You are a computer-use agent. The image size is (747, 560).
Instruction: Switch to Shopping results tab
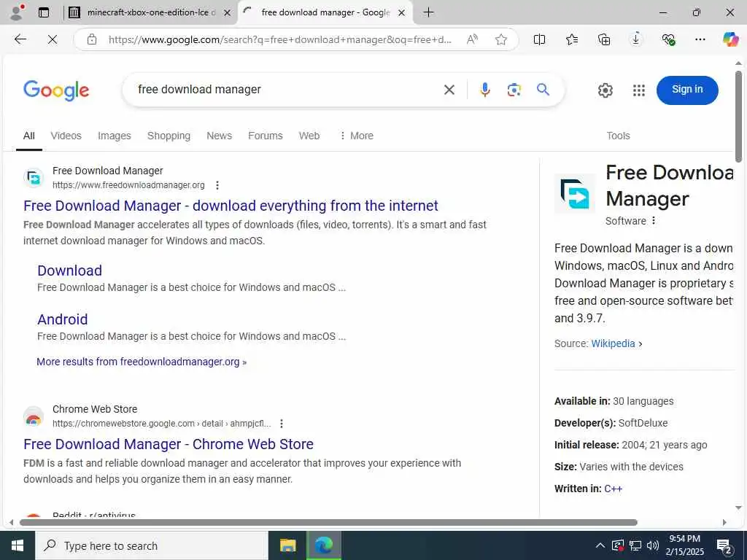[x=169, y=136]
